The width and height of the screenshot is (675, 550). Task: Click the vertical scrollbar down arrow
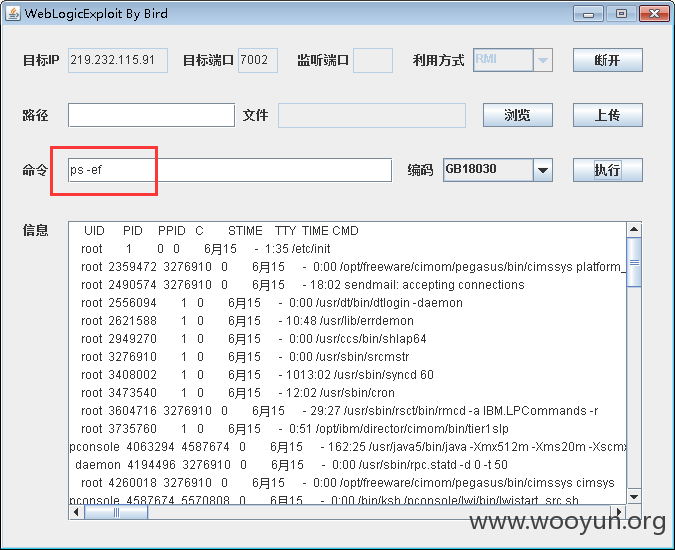coord(634,497)
